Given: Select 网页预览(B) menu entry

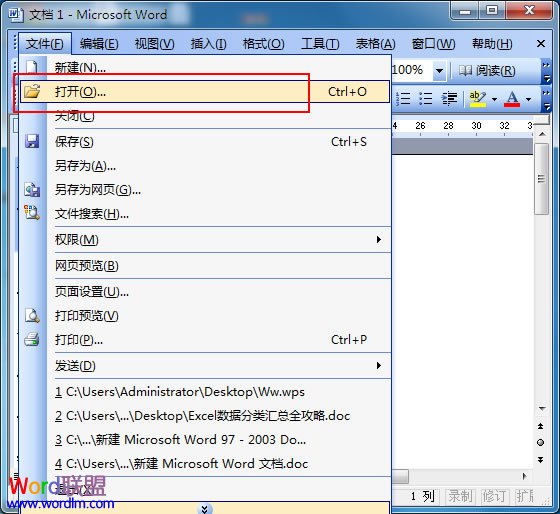Looking at the screenshot, I should coord(205,266).
